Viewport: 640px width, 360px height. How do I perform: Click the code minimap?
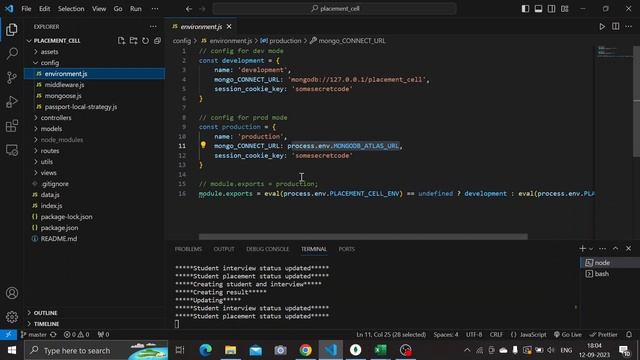pyautogui.click(x=613, y=51)
